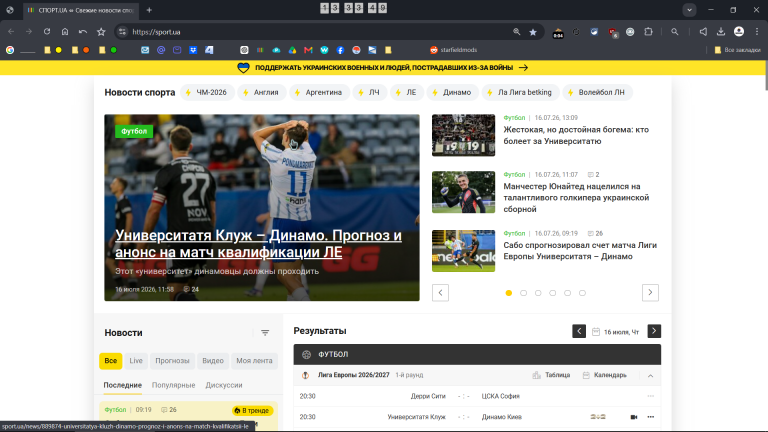Click the Манчестер Юнайтед goalkeeper article thumbnail
Viewport: 768px width, 432px height.
coord(463,192)
